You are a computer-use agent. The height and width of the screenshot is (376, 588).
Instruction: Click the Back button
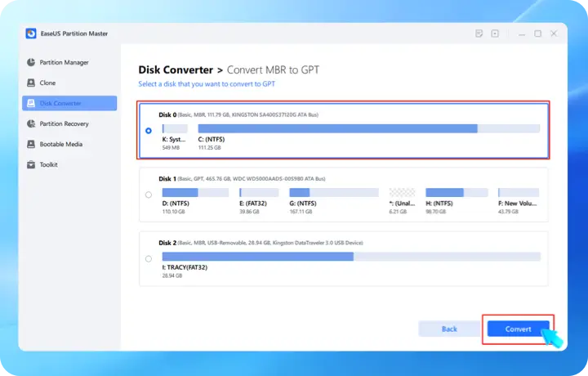click(x=449, y=329)
